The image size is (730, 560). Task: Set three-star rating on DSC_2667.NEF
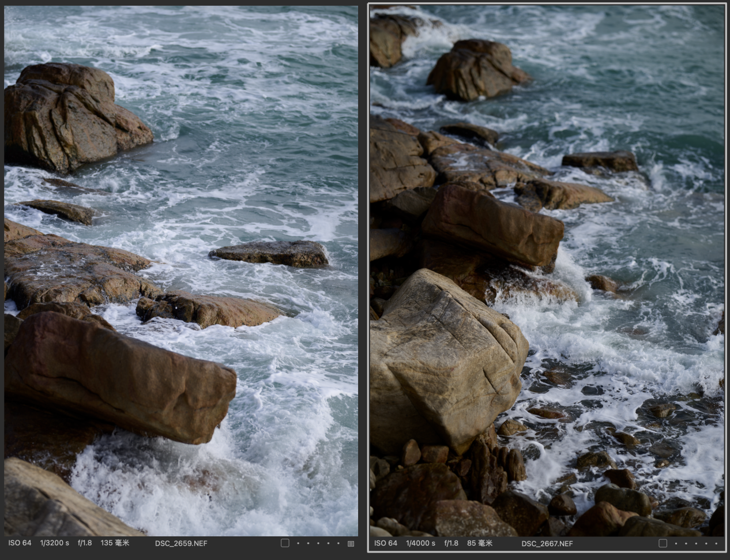(x=696, y=543)
